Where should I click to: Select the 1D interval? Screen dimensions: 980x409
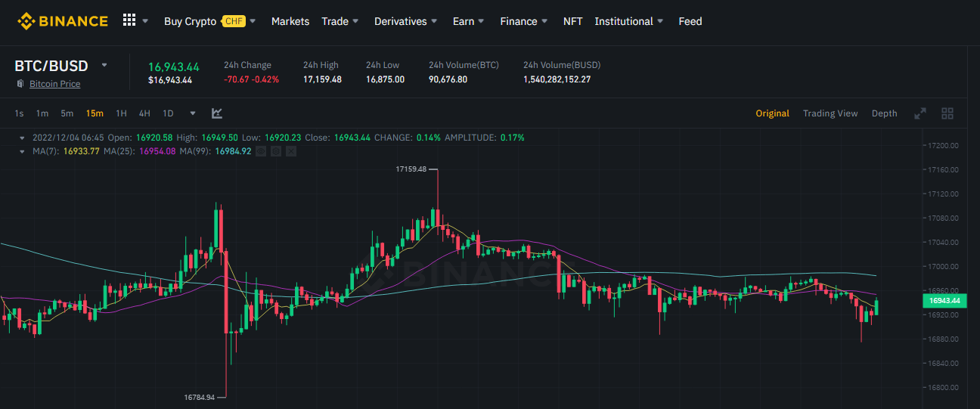click(169, 113)
